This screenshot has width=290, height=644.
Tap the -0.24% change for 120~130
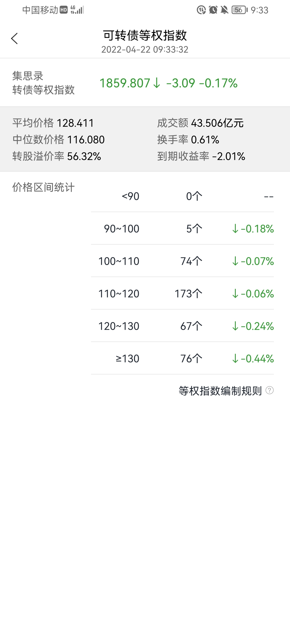click(x=253, y=326)
